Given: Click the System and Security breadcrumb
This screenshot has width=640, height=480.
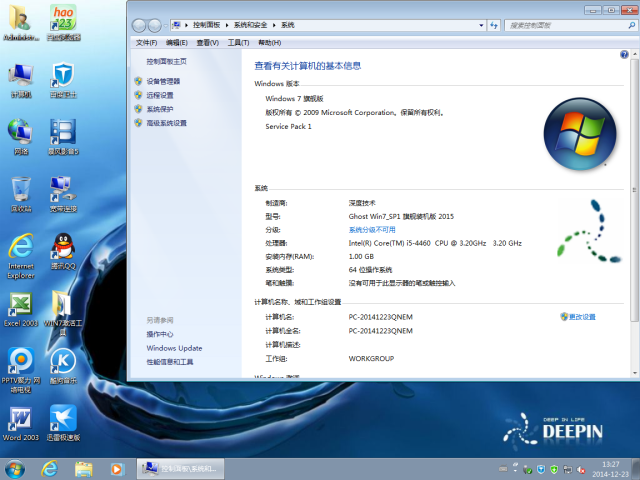Looking at the screenshot, I should pyautogui.click(x=250, y=25).
